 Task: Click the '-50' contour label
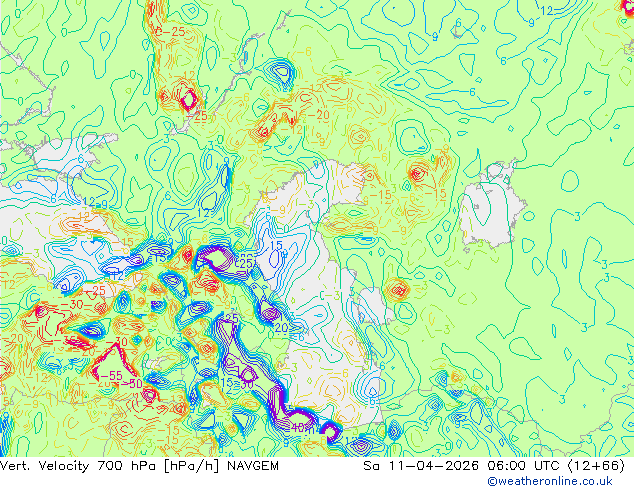pos(130,383)
